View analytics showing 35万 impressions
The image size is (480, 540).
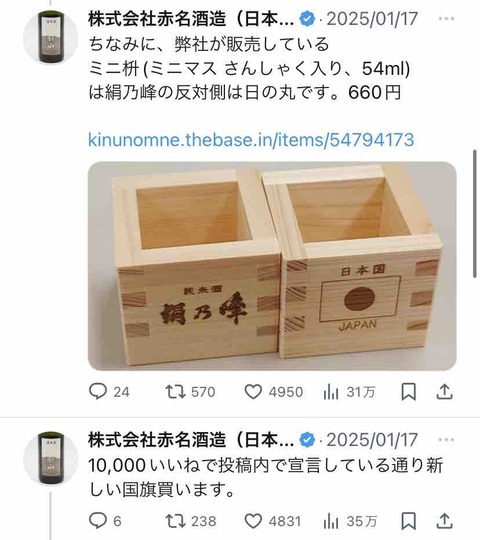350,521
